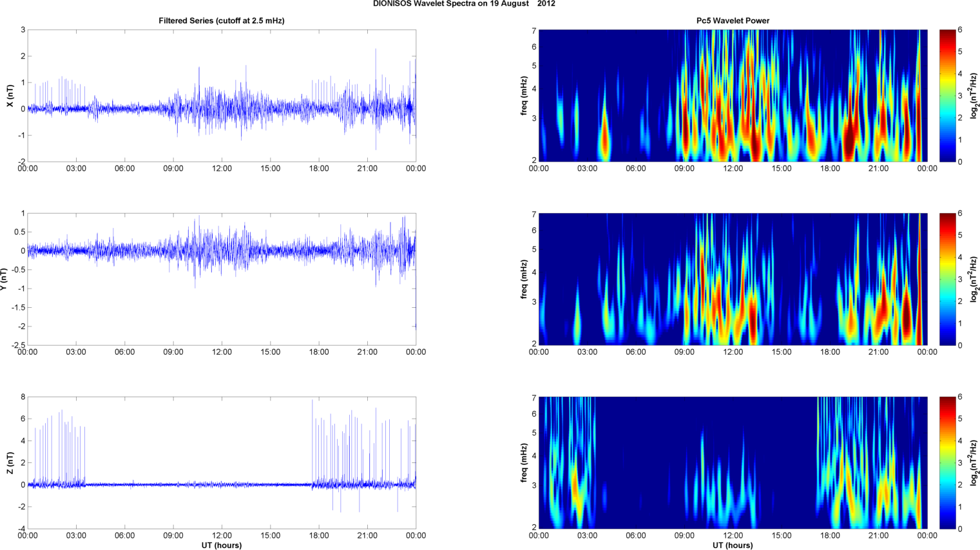Select the X component filtered time series plot
The image size is (980, 550).
tap(222, 96)
